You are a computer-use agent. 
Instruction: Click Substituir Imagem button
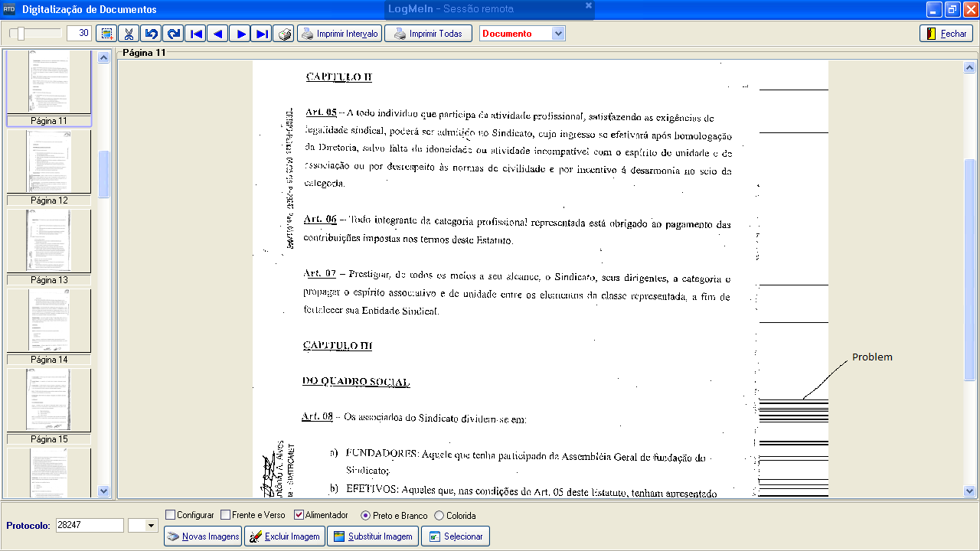[373, 536]
